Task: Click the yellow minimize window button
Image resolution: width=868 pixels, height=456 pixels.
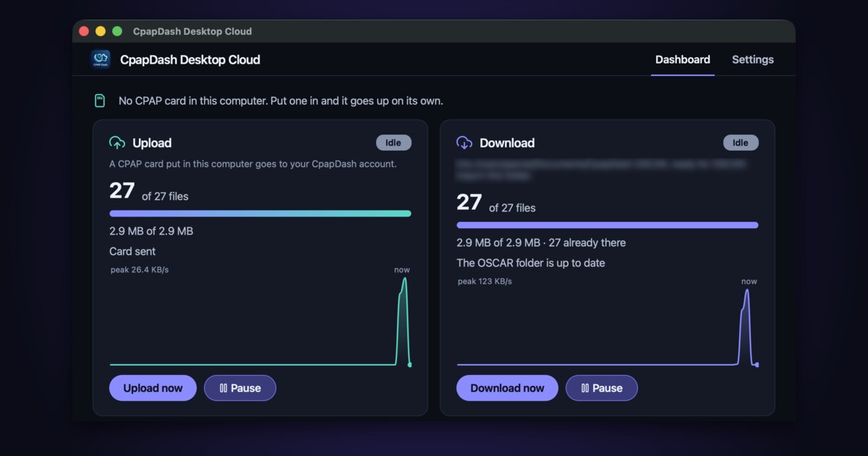Action: coord(101,31)
